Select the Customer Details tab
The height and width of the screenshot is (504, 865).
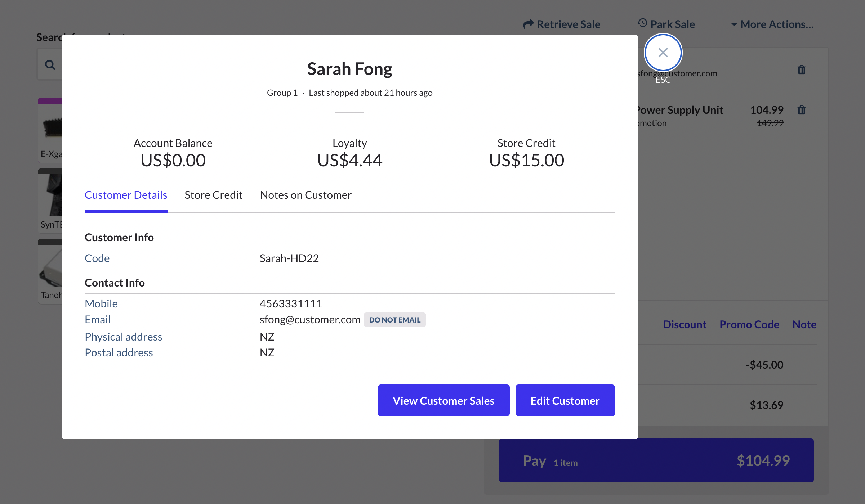tap(126, 195)
